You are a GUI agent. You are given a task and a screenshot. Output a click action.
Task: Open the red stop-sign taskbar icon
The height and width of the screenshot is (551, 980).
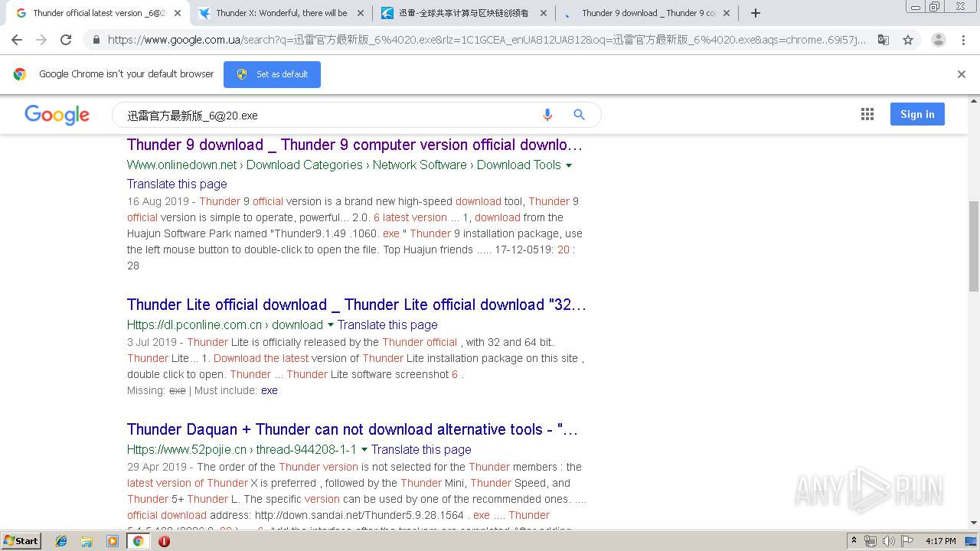pos(164,541)
